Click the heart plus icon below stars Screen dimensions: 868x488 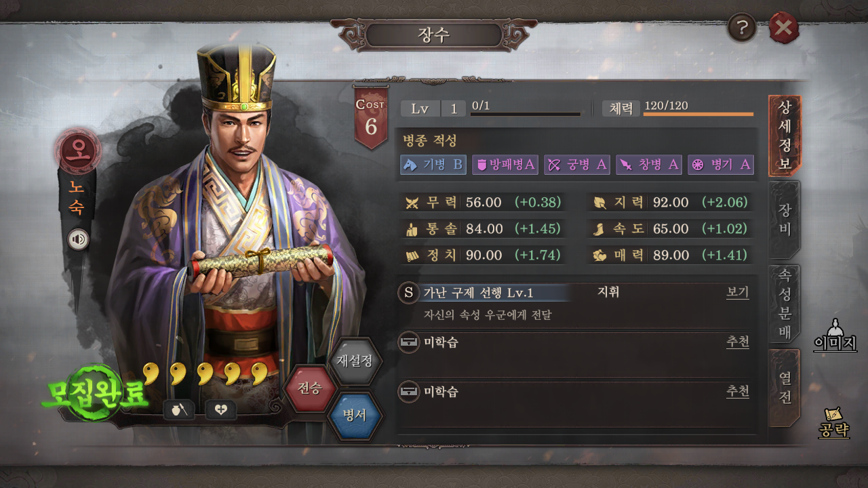click(x=221, y=409)
